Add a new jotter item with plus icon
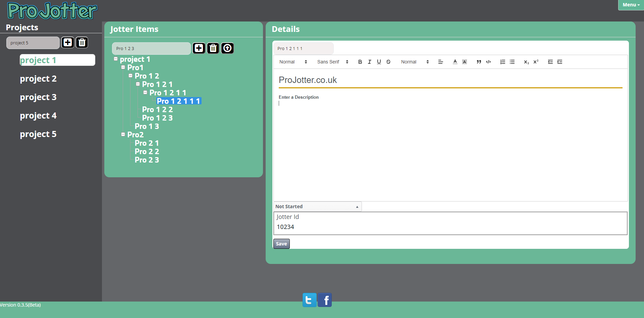 pyautogui.click(x=199, y=48)
